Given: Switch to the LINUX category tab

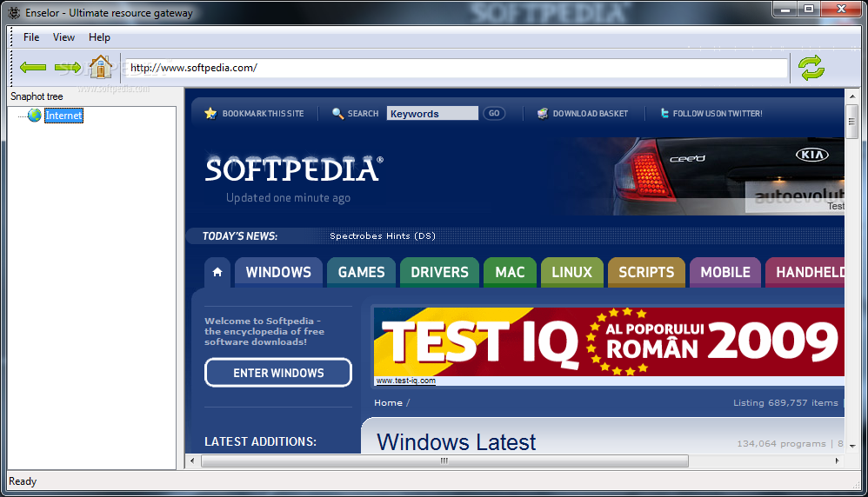Looking at the screenshot, I should click(x=571, y=272).
